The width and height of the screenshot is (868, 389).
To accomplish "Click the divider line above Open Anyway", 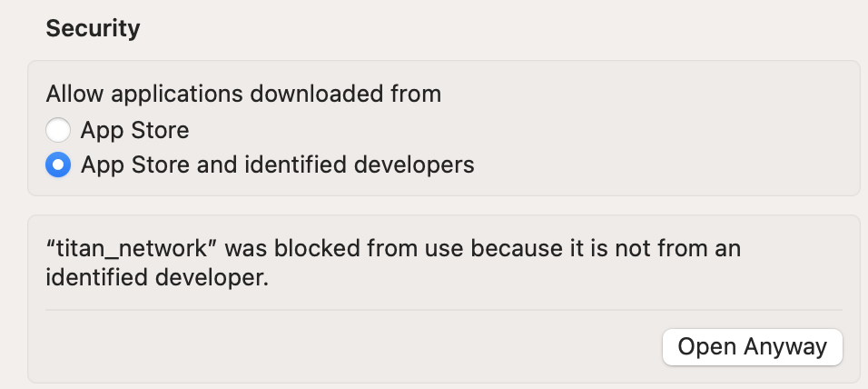I will point(443,310).
